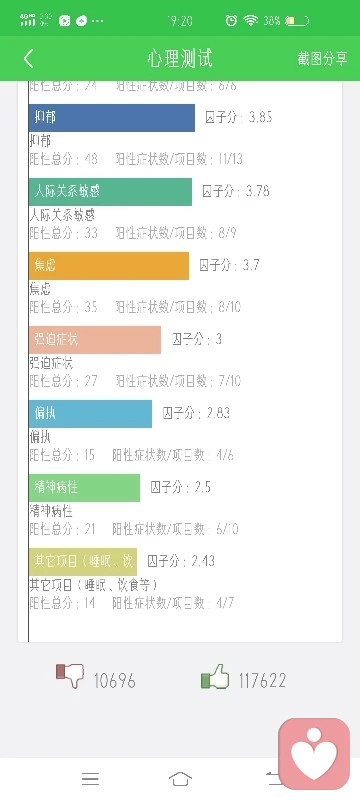Screen dimensions: 360x800
Task: Select the light blue 偏执 bar
Action: [x=90, y=414]
